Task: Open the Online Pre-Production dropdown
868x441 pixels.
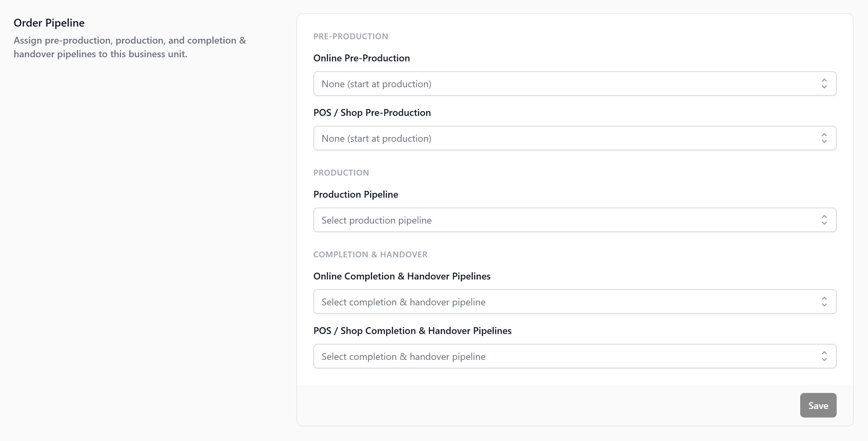Action: (x=574, y=83)
